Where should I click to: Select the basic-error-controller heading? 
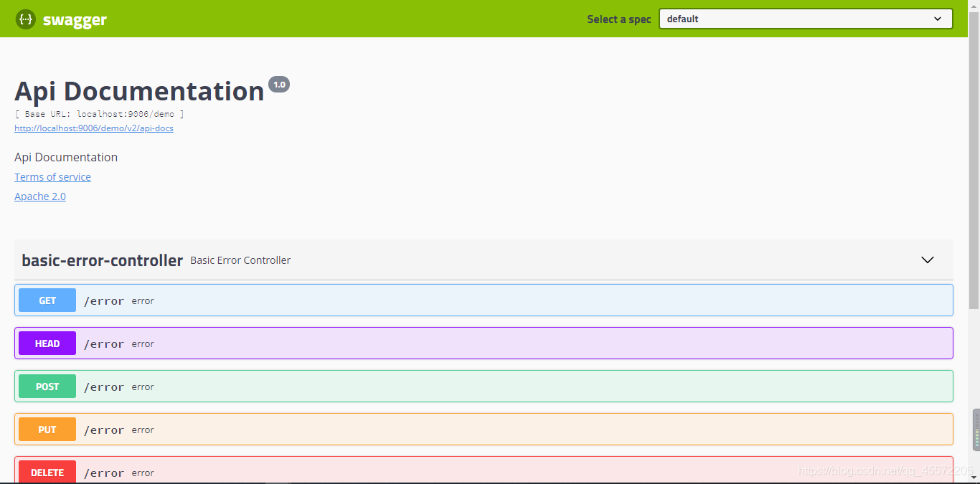click(x=102, y=260)
